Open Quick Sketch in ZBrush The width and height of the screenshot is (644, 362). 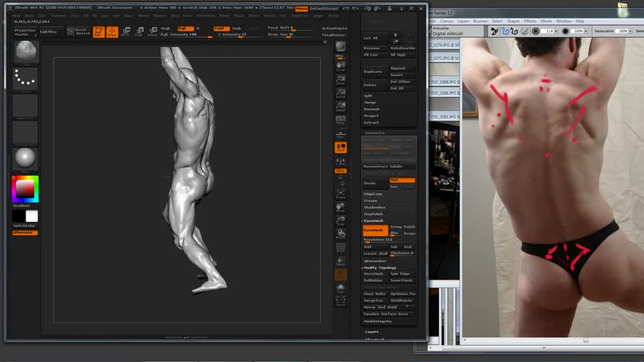coord(79,31)
